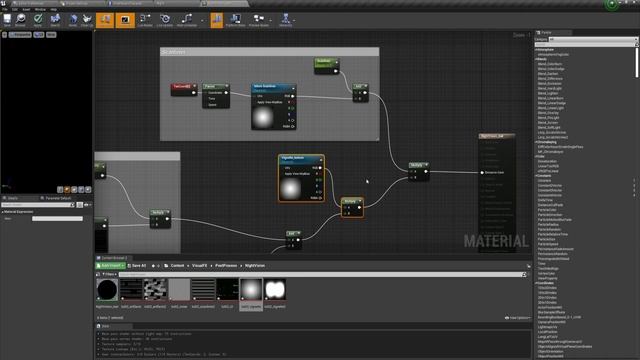Click the Apply checkmark icon

coord(38,20)
